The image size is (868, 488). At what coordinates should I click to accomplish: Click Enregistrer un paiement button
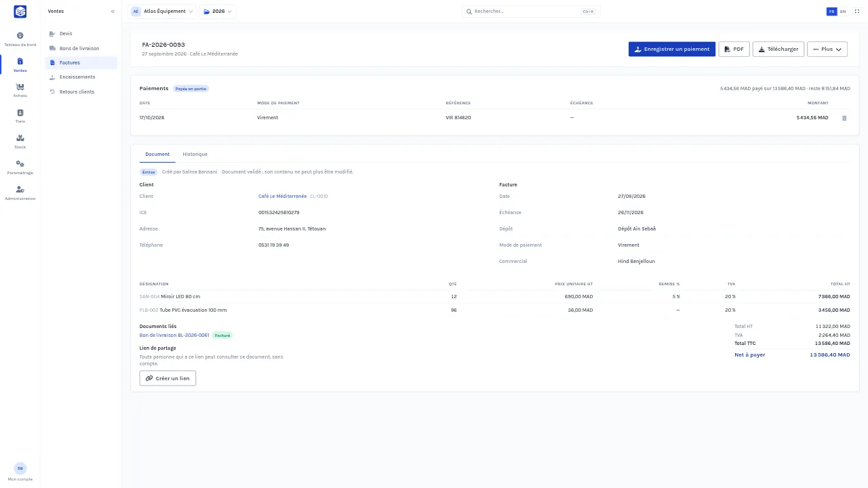point(671,49)
